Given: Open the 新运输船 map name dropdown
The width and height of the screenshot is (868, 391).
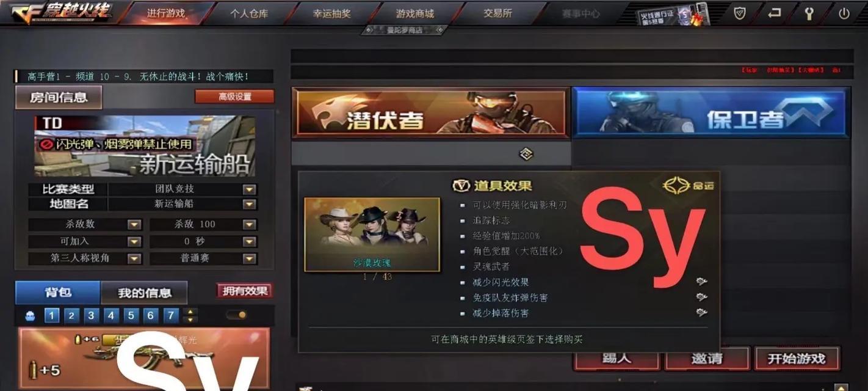Looking at the screenshot, I should [249, 204].
